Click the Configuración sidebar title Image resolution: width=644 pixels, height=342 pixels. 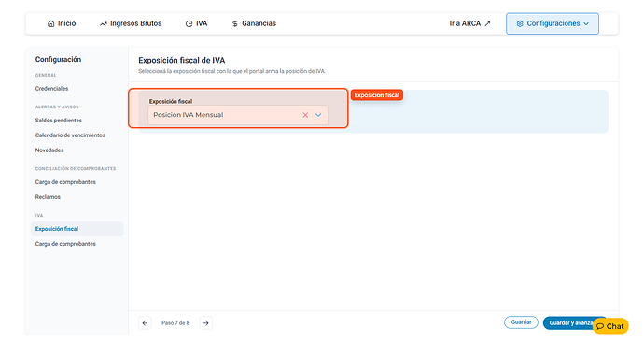tap(58, 59)
